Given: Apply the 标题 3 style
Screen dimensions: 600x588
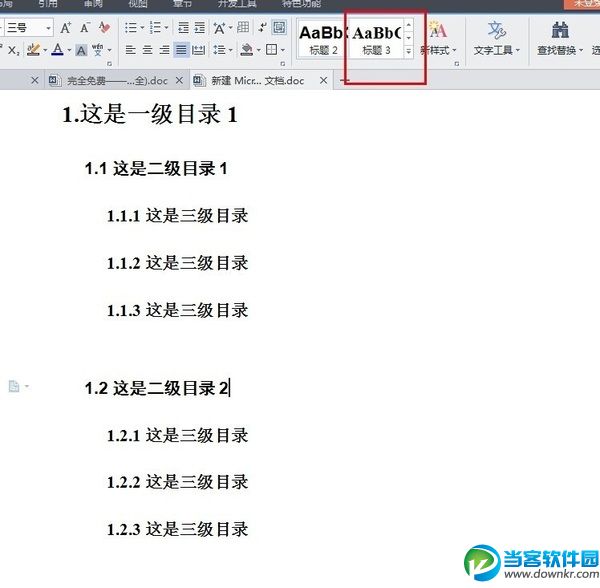Looking at the screenshot, I should [x=377, y=39].
